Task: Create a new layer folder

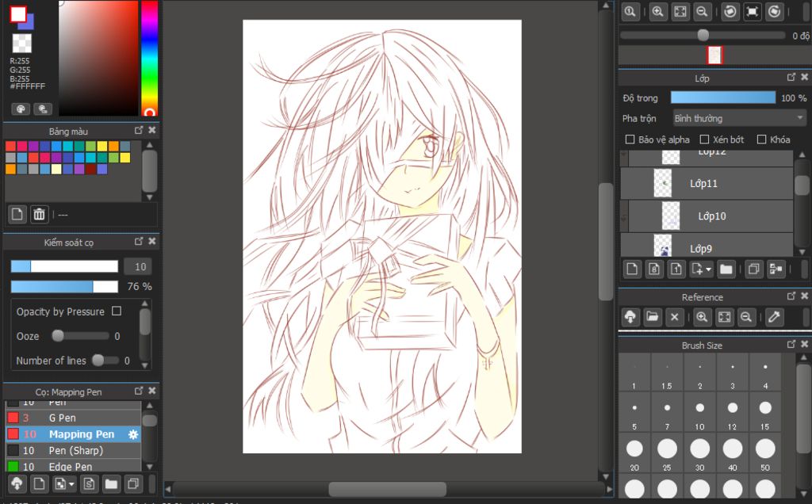Action: pos(726,269)
